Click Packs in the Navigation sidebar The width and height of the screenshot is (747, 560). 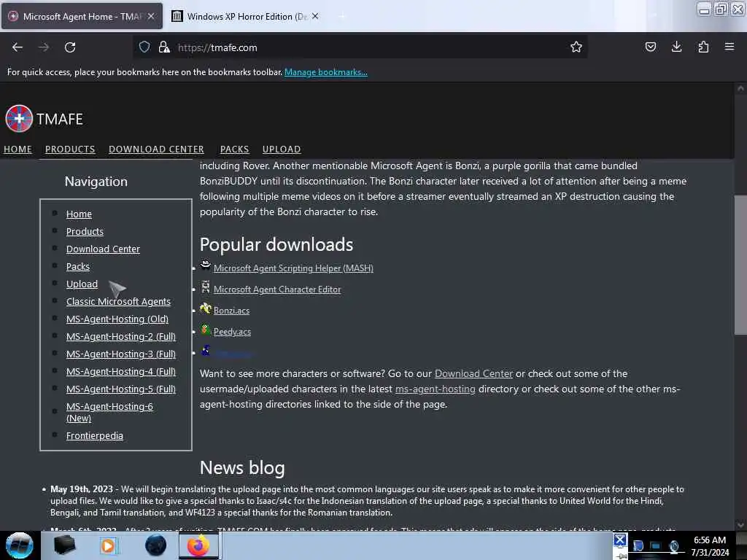78,267
